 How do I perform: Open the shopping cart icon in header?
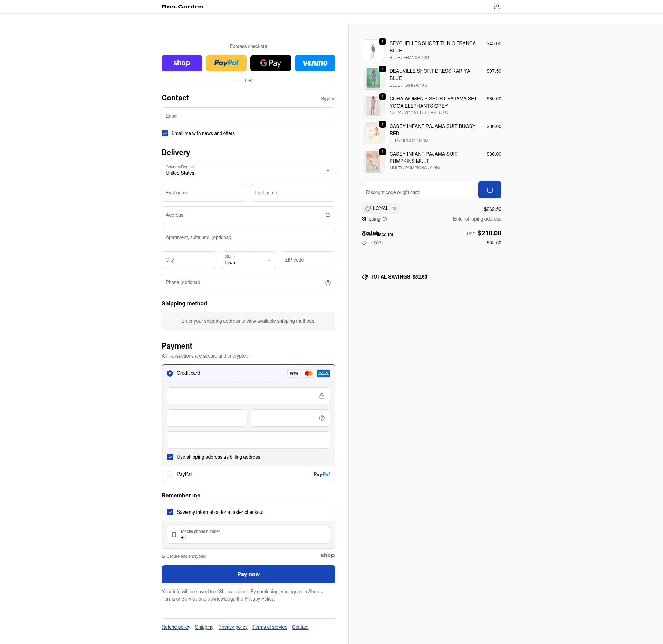point(497,7)
